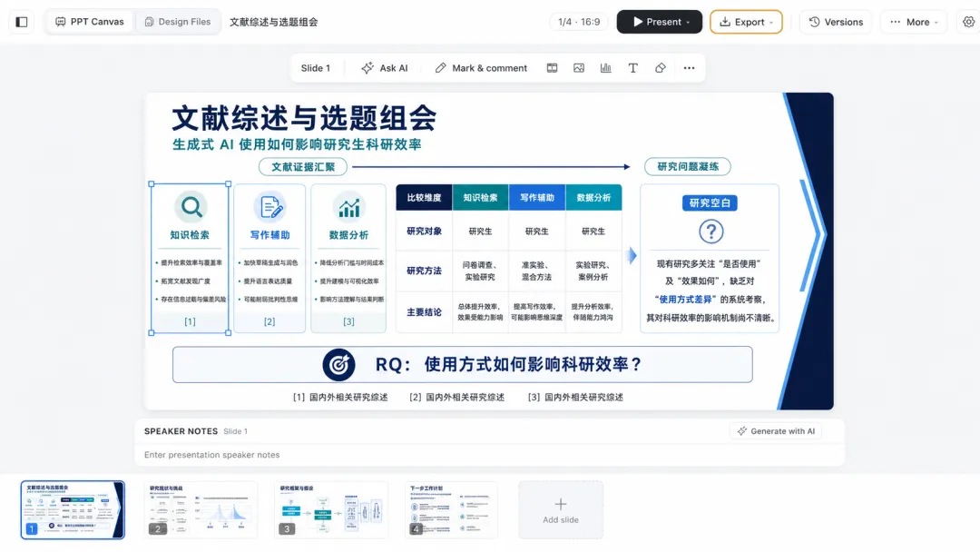
Task: Select Mark & comment tool
Action: coord(481,68)
